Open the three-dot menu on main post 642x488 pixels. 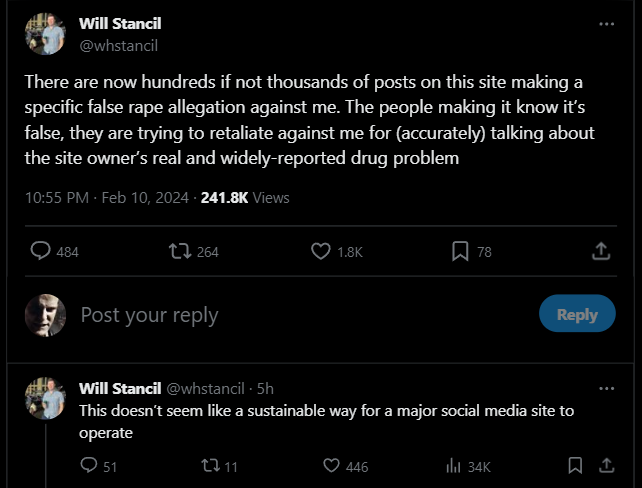[x=606, y=24]
